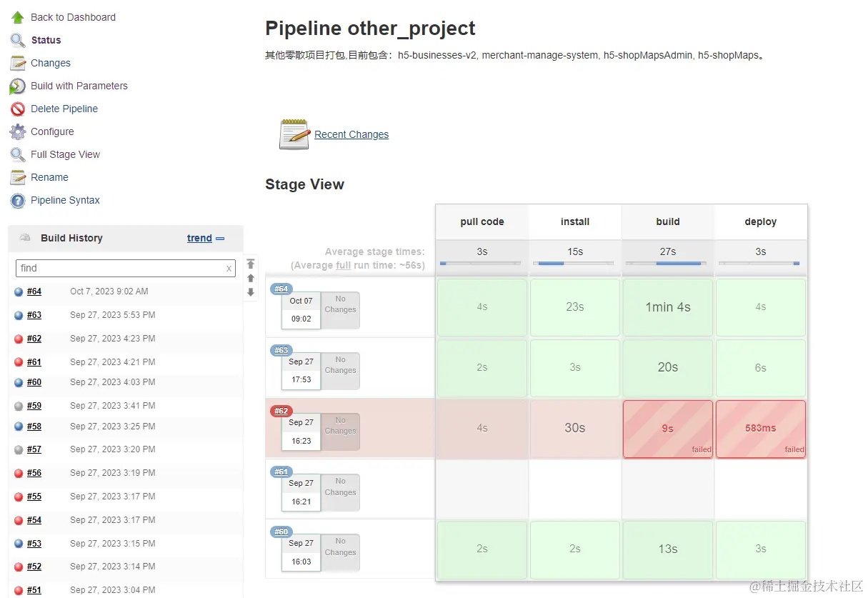Screen dimensions: 868x598
Task: Click the Status magnifier icon
Action: (x=18, y=40)
